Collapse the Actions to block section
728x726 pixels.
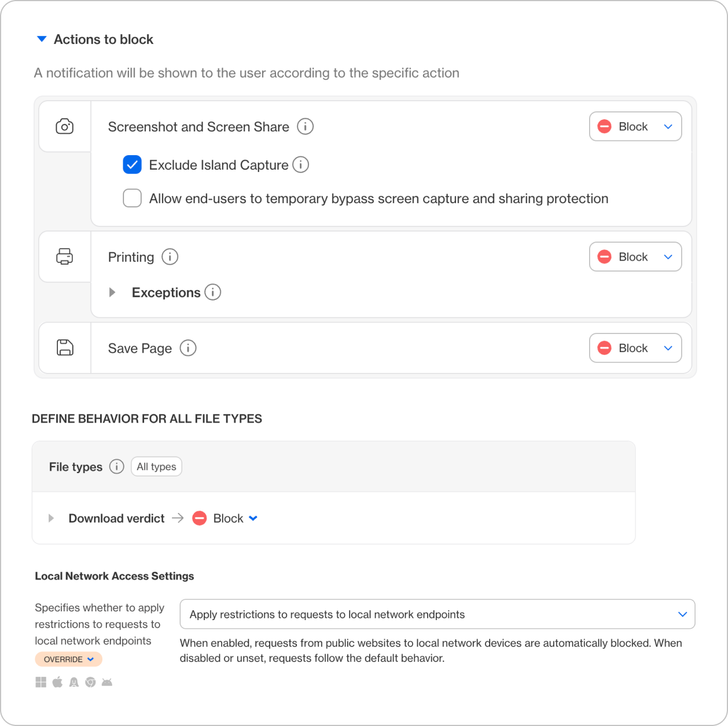[41, 39]
